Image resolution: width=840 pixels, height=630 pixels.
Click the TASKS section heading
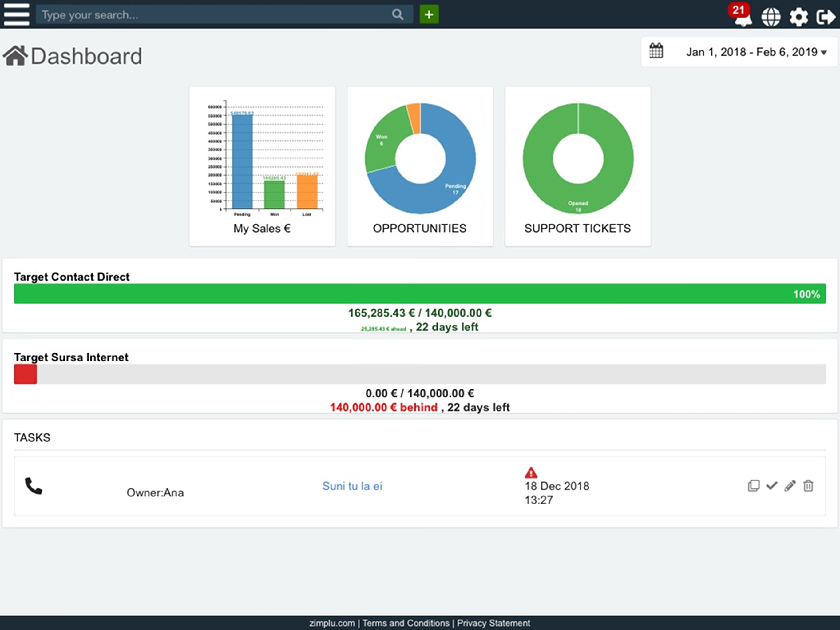click(x=32, y=437)
